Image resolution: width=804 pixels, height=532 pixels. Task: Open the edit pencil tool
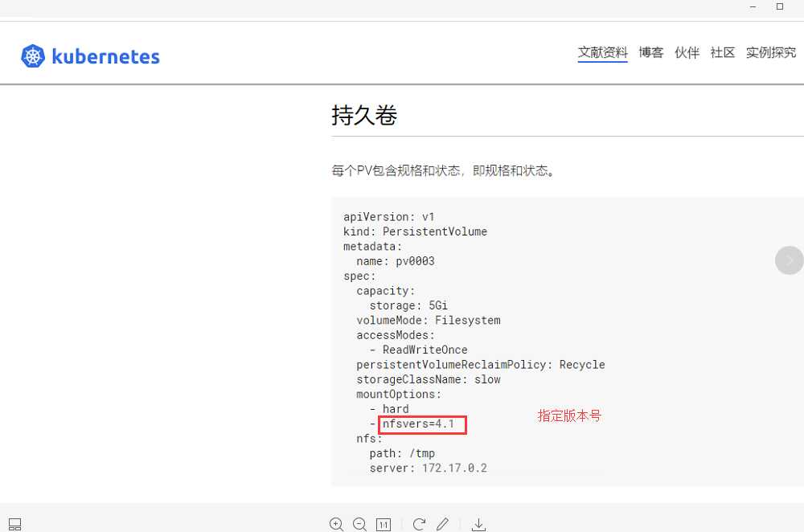tap(442, 524)
